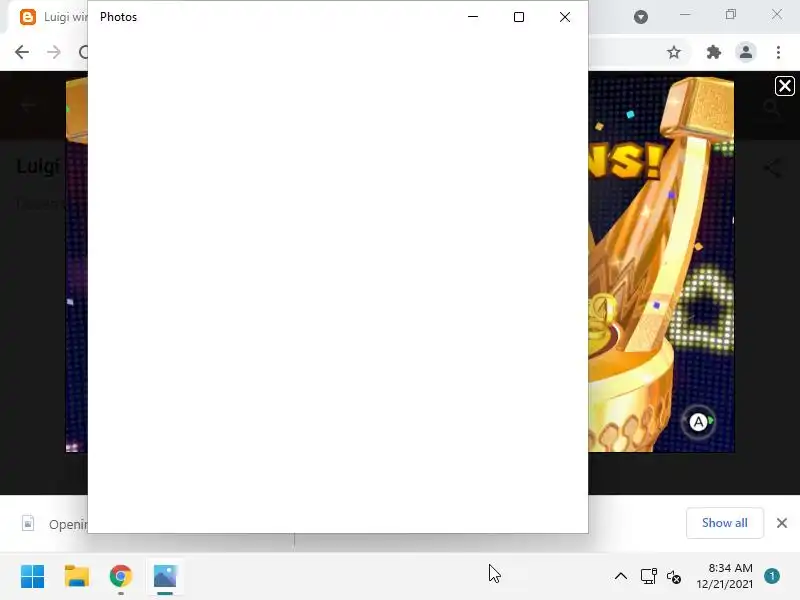The width and height of the screenshot is (800, 600).
Task: Open the clock showing 8:34 AM
Action: 725,576
